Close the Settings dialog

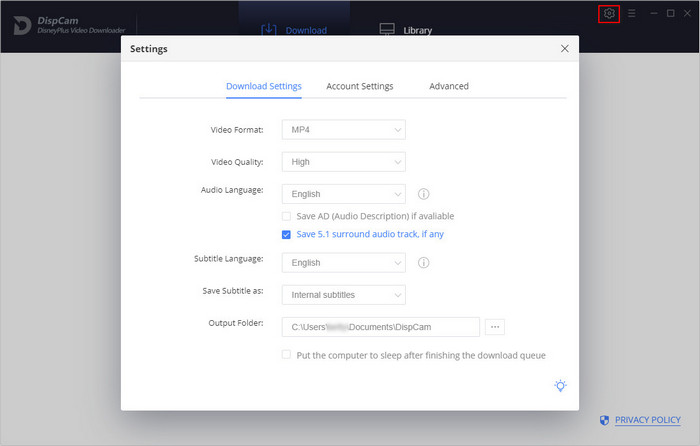coord(565,48)
